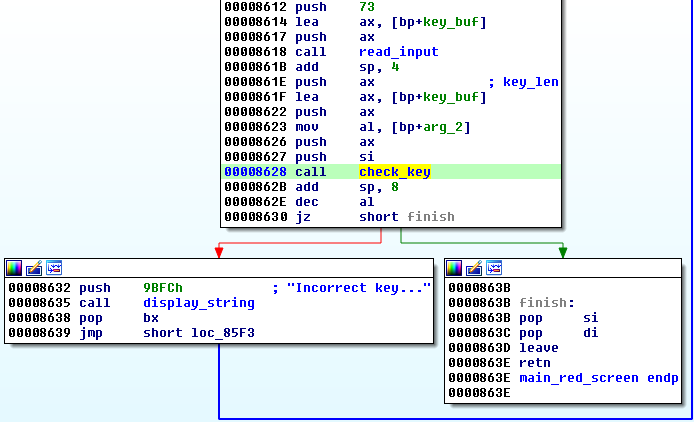Image resolution: width=694 pixels, height=422 pixels.
Task: Click the jz mnemonic at 00008630
Action: (303, 217)
